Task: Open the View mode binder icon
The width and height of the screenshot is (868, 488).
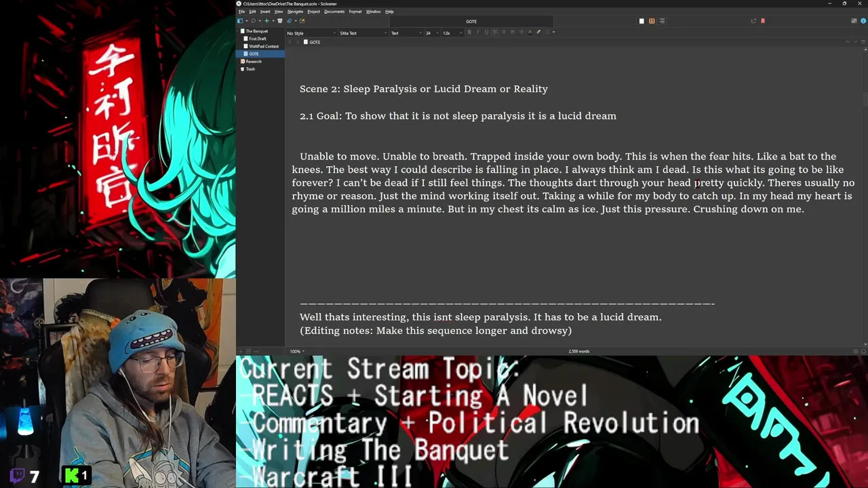Action: click(240, 21)
